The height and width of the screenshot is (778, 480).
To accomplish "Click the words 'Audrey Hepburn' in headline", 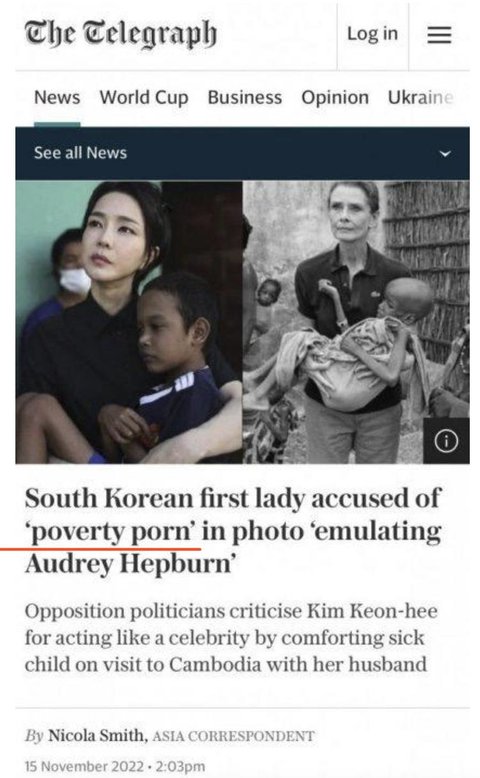I will pos(129,564).
